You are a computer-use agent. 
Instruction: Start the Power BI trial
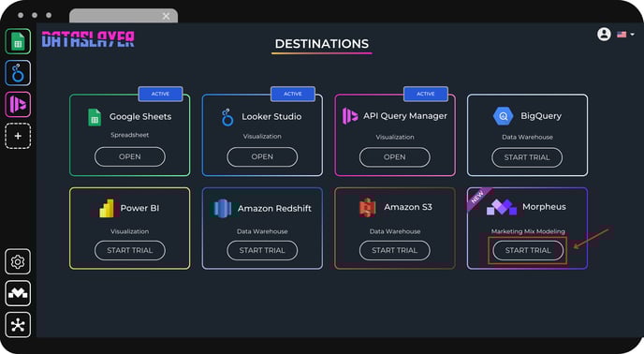click(130, 250)
